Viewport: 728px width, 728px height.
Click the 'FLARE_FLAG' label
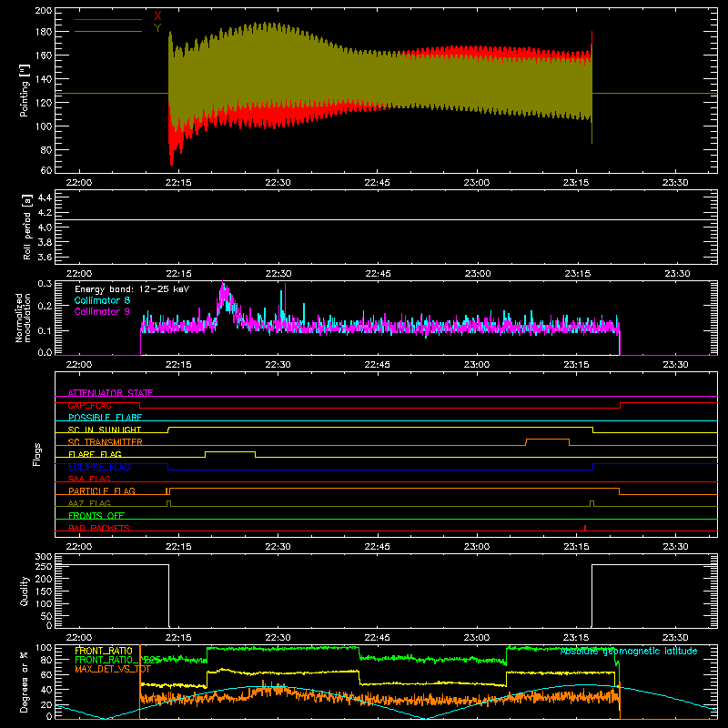pos(95,454)
